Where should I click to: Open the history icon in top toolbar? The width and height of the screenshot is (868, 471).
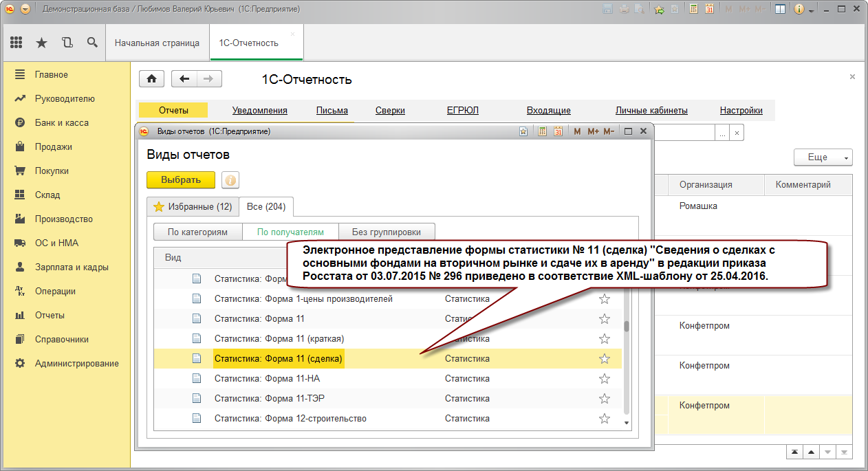tap(67, 43)
